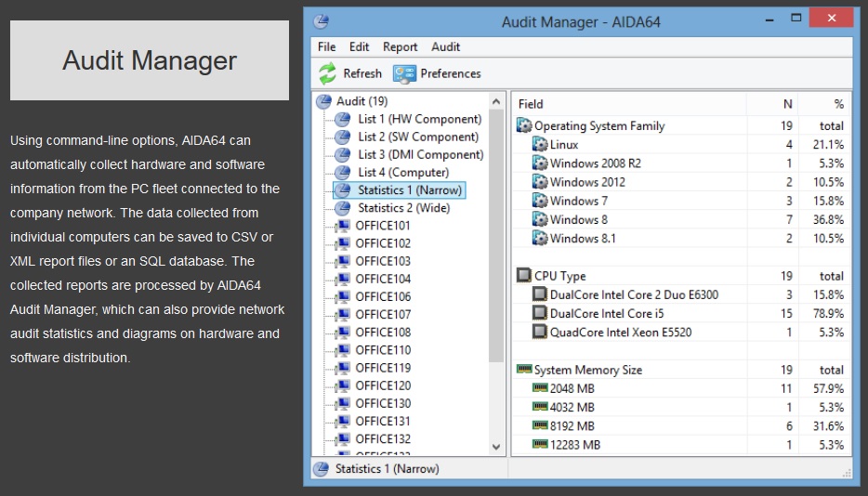Click the Linux row gear icon
Viewport: 868px width, 496px height.
pyautogui.click(x=540, y=145)
